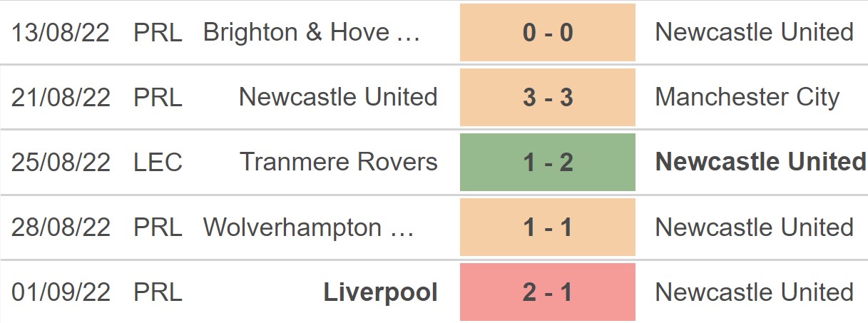Select the green 1 - 2 score cell
The width and height of the screenshot is (868, 323).
click(547, 163)
